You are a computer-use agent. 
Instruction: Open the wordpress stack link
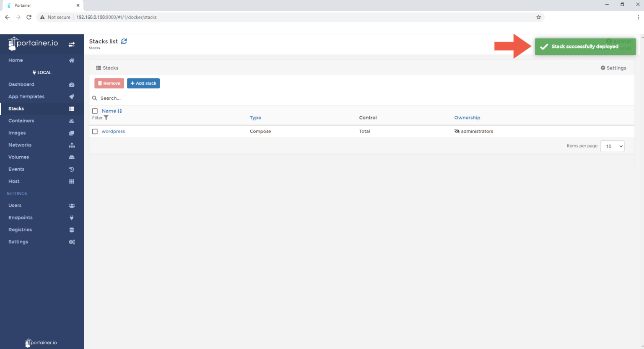point(113,132)
